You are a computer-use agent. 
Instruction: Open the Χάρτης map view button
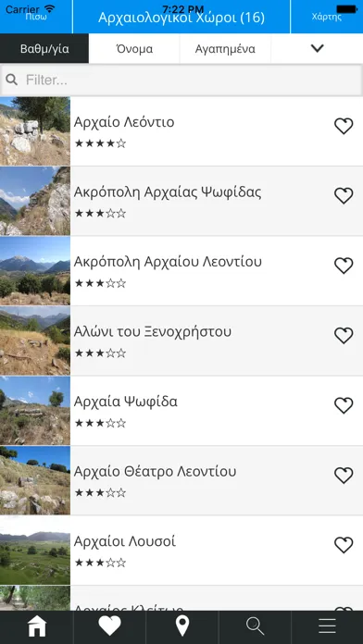327,17
